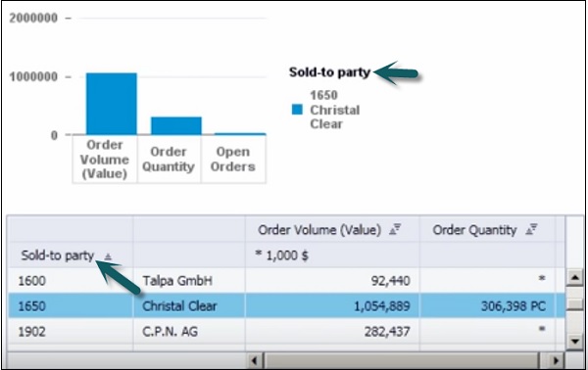Click the Sold-to party sort ascending icon
588x370 pixels.
(x=108, y=256)
